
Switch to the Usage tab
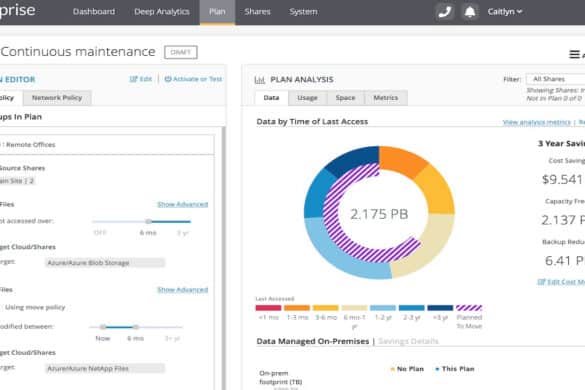[307, 98]
